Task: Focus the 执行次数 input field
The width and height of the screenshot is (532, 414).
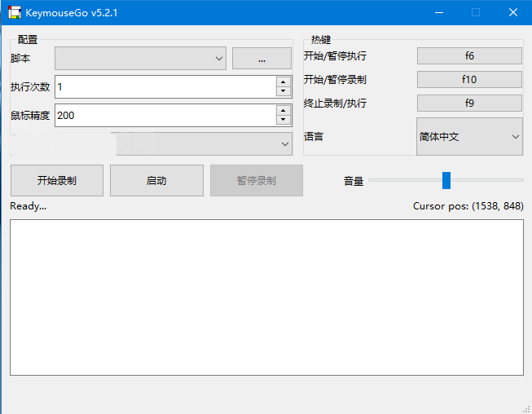Action: tap(163, 87)
